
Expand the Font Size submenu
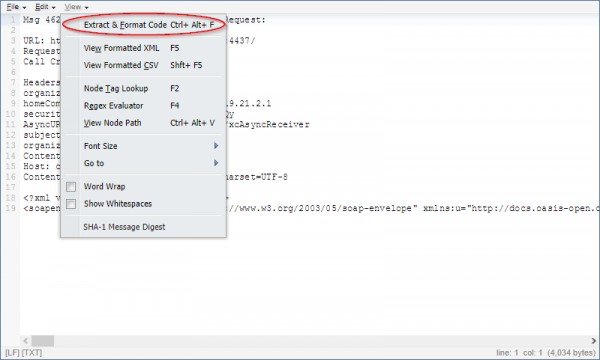click(143, 146)
